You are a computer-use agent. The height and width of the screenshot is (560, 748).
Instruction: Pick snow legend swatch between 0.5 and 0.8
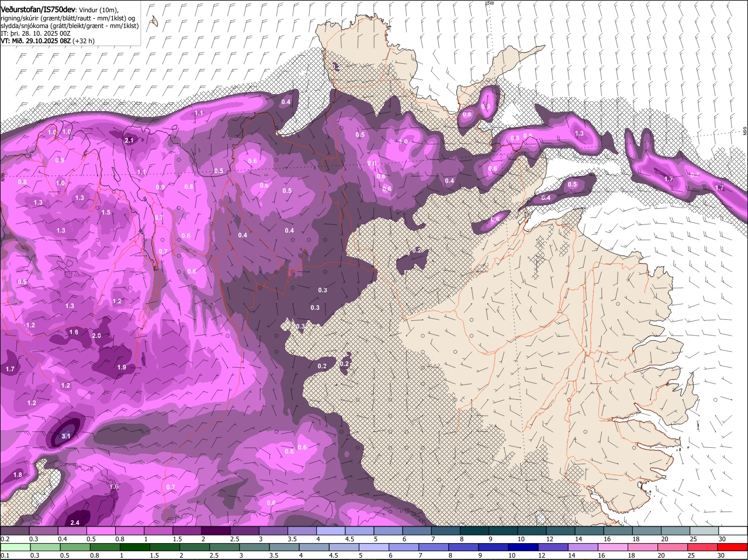[101, 531]
